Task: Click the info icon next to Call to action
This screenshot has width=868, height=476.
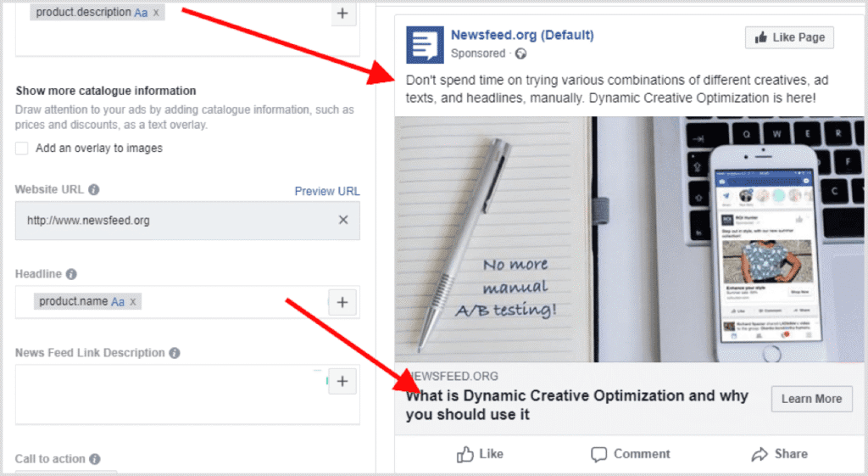Action: point(93,459)
